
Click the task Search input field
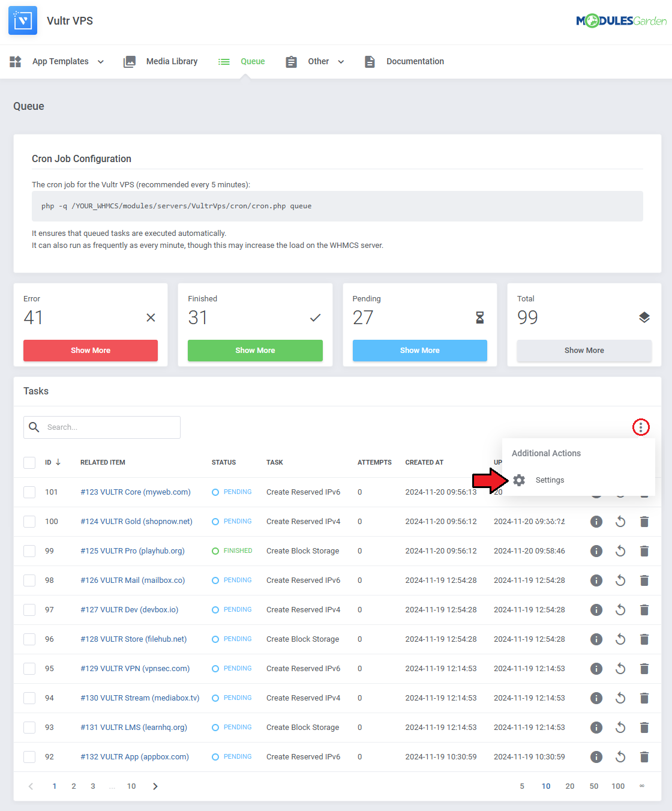(x=102, y=427)
